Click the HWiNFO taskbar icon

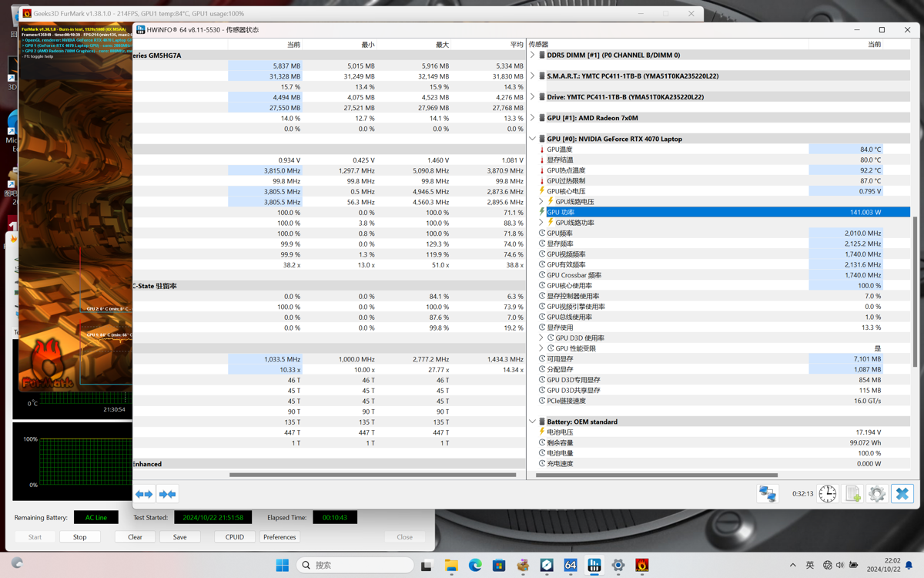pyautogui.click(x=594, y=565)
